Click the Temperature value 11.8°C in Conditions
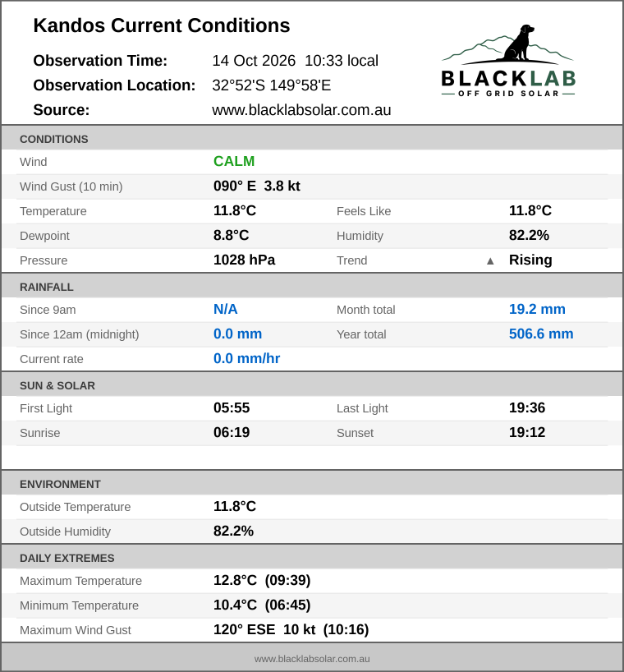The width and height of the screenshot is (624, 672). coord(235,210)
